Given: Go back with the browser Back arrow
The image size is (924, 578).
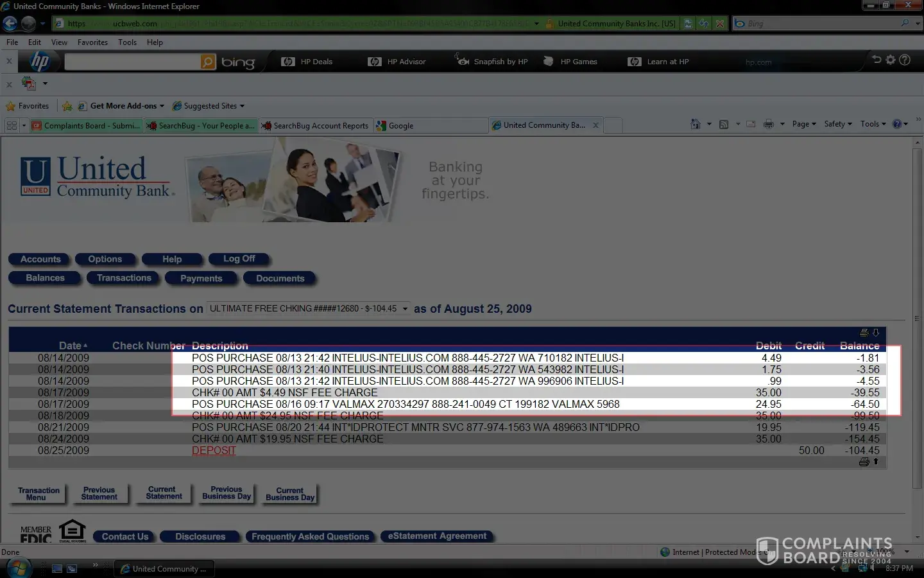Looking at the screenshot, I should click(10, 24).
